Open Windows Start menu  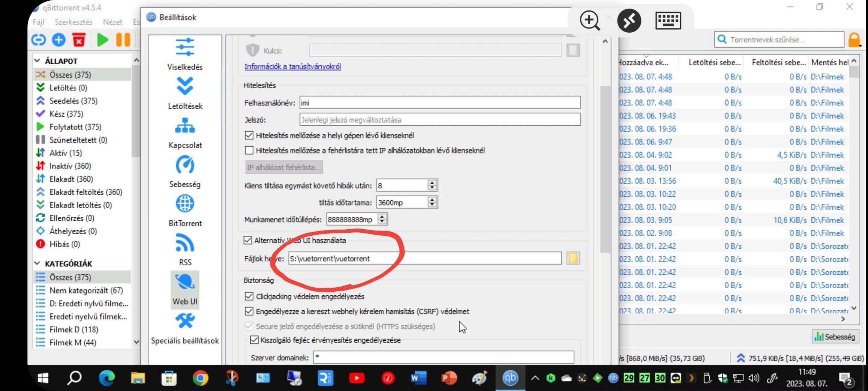click(x=43, y=378)
